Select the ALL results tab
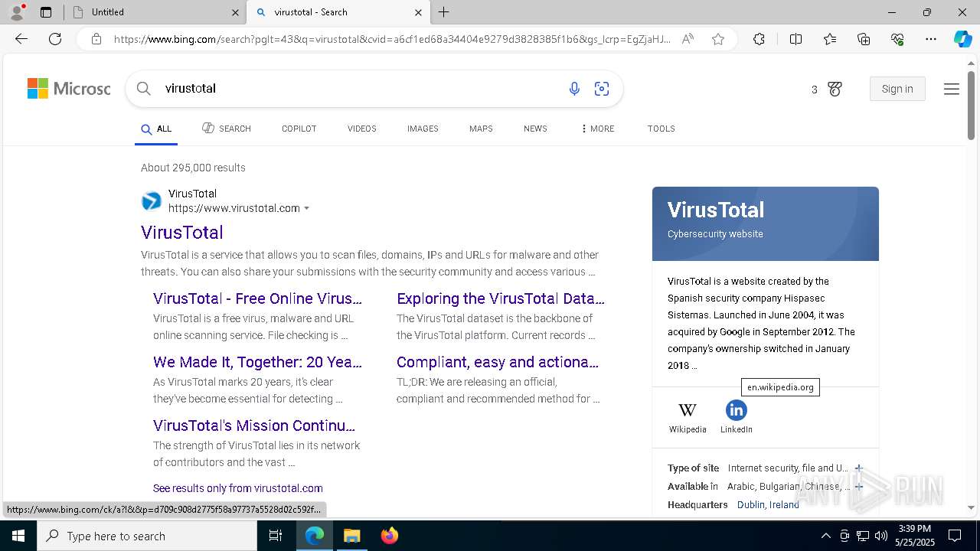This screenshot has width=980, height=551. 156,129
